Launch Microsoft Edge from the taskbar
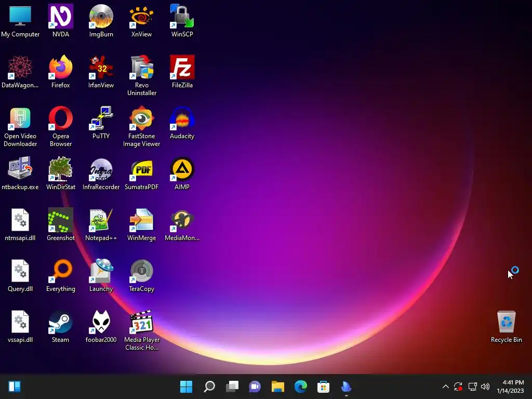Screen dimensions: 532x399 301,387
